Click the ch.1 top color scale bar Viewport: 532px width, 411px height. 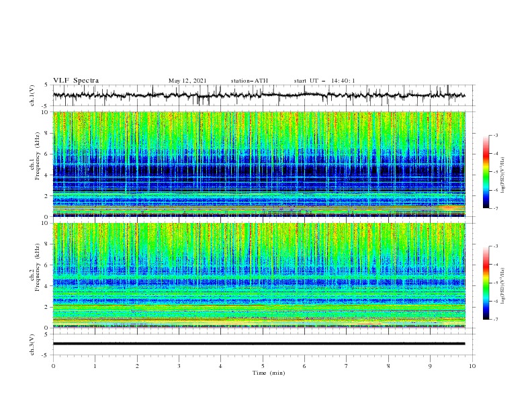coord(486,172)
